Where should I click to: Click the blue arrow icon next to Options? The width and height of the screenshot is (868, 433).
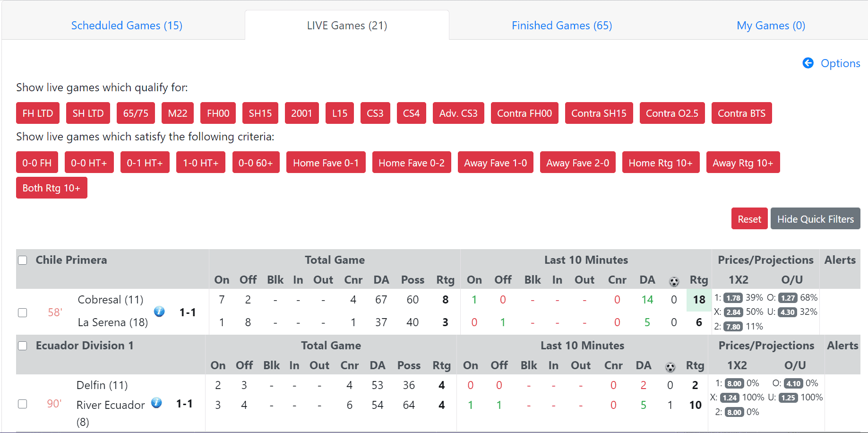click(x=808, y=63)
